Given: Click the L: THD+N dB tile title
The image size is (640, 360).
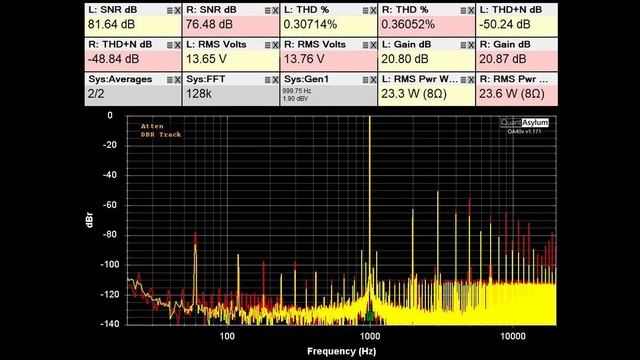Looking at the screenshot, I should [511, 10].
